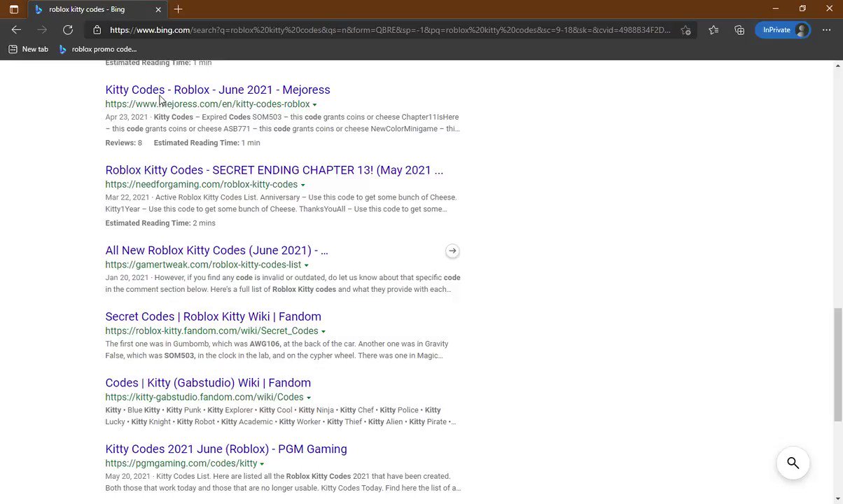Click the gamertweak.com green URL text
The image size is (843, 504).
[x=203, y=265]
